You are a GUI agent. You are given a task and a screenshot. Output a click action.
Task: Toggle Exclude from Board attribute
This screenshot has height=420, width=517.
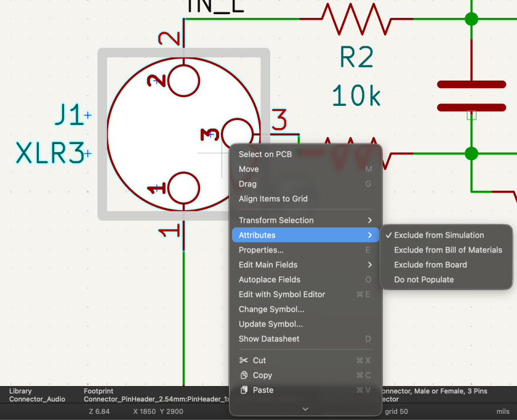[430, 265]
